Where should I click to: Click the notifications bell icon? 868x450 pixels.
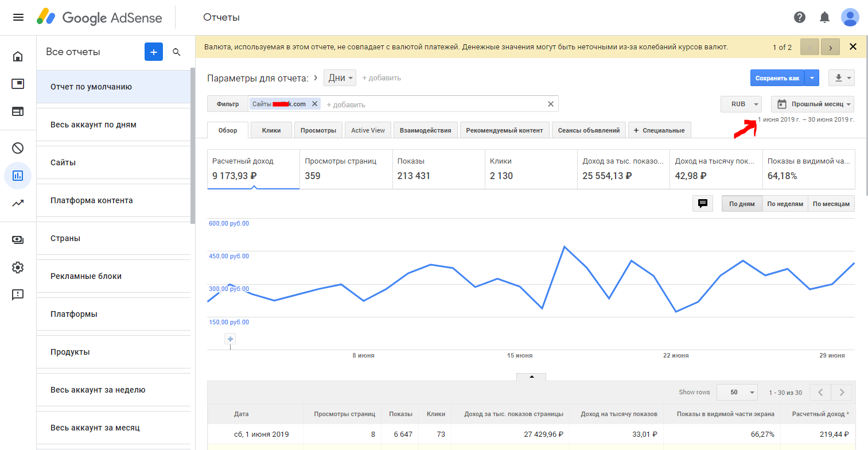click(824, 17)
